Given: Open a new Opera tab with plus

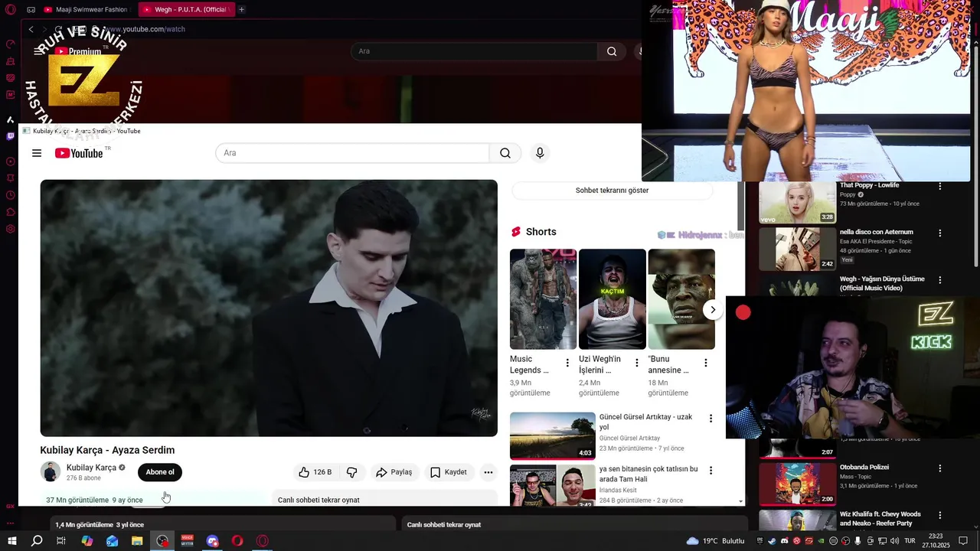Looking at the screenshot, I should [242, 10].
